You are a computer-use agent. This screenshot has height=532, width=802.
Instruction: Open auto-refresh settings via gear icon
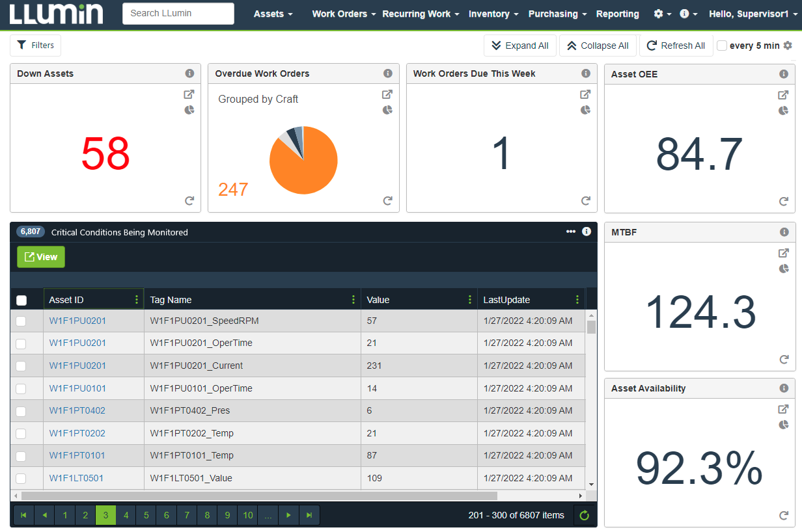(787, 46)
